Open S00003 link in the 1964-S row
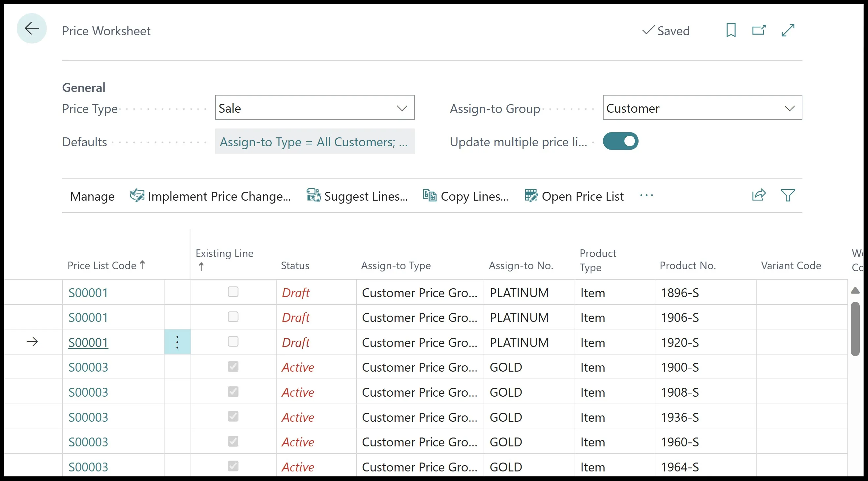This screenshot has height=481, width=868. click(88, 467)
